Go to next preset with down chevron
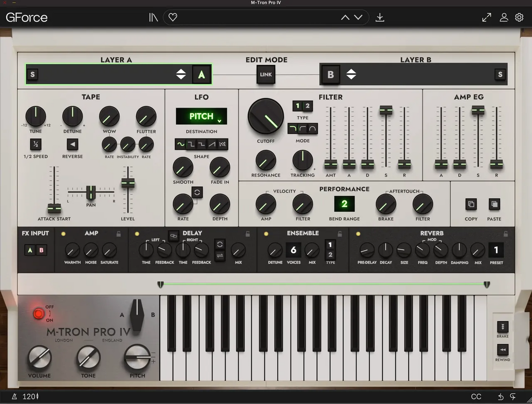 click(358, 18)
